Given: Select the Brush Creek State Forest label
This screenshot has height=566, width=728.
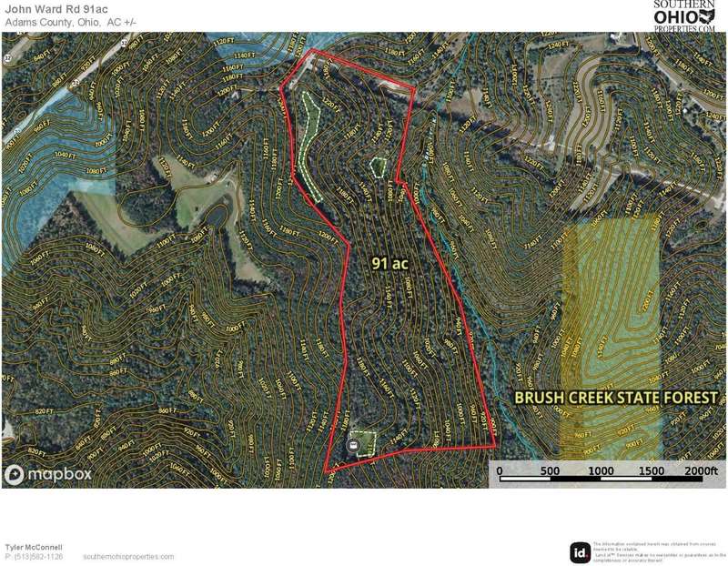Looking at the screenshot, I should click(617, 398).
